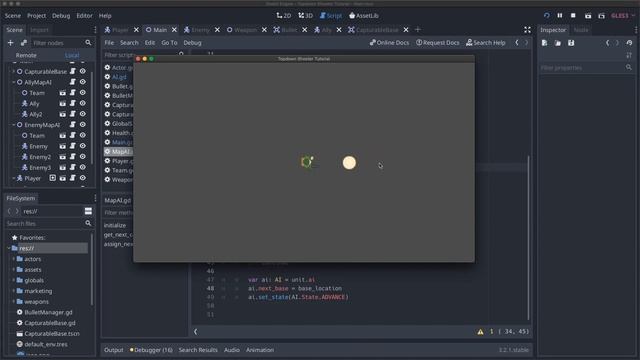640x360 pixels.
Task: Go to previous object in Inspector history
Action: [607, 43]
